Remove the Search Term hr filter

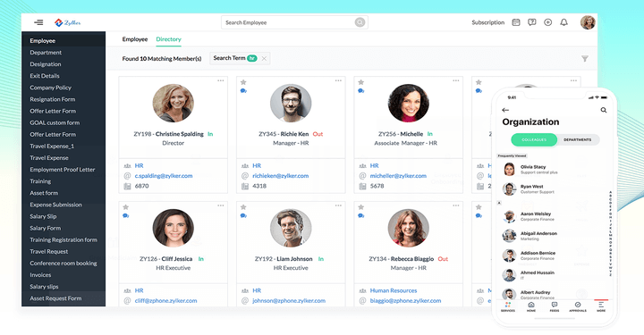(264, 59)
